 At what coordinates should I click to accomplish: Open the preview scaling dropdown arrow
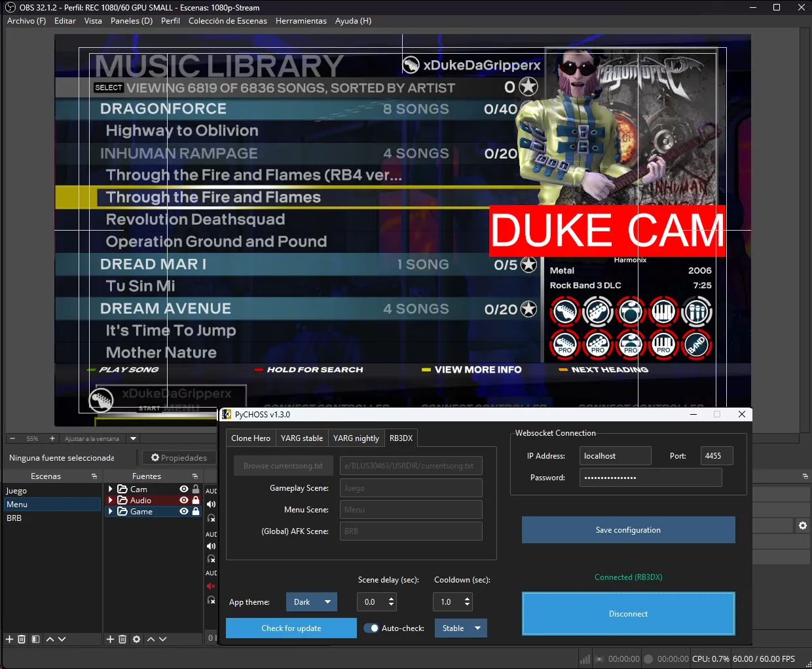[133, 438]
